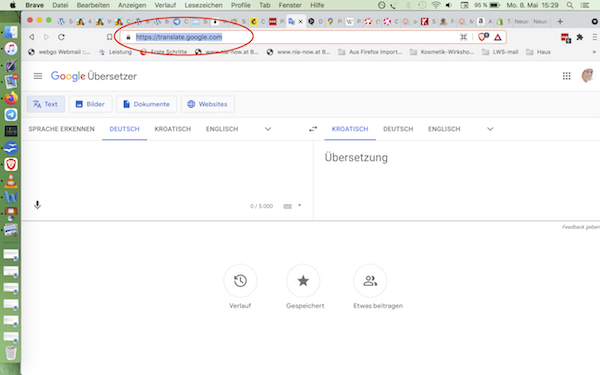Choose Sprache erkennen as source
The image size is (600, 375).
(61, 129)
